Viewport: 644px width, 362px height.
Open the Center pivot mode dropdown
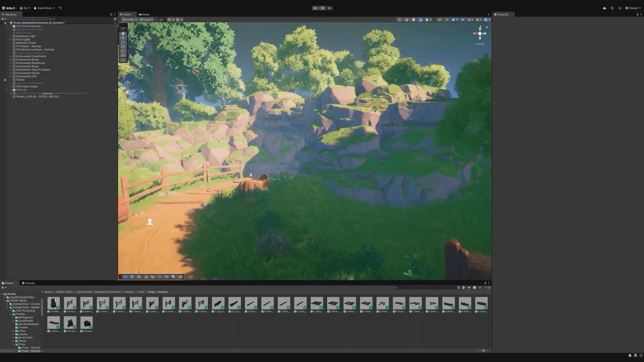click(x=129, y=19)
